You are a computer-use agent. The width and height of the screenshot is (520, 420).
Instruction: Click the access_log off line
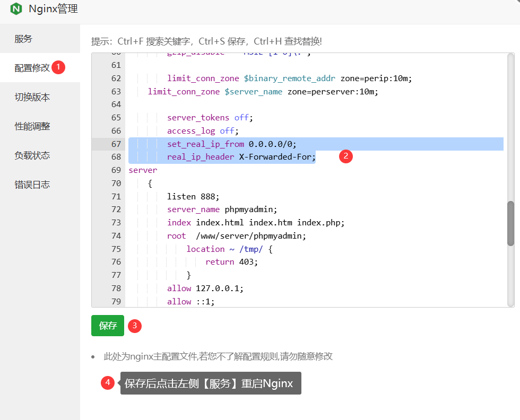[x=203, y=131]
